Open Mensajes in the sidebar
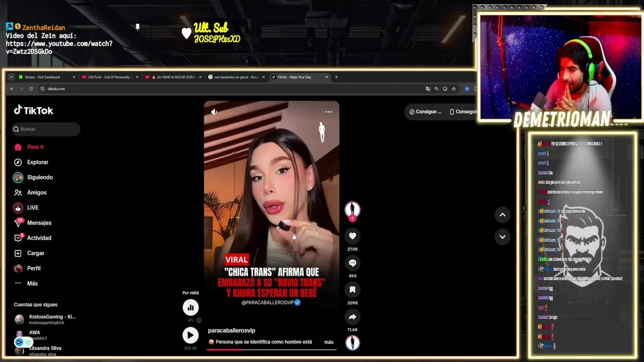This screenshot has height=362, width=644. tap(39, 223)
